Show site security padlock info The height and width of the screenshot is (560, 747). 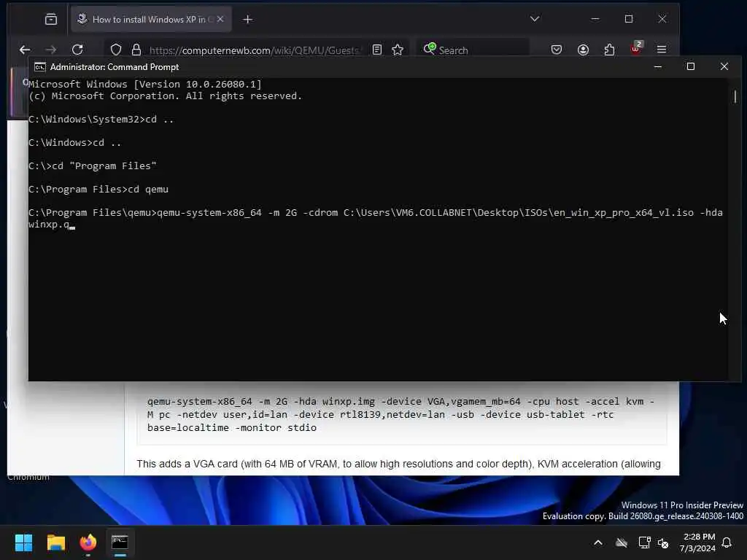click(136, 50)
